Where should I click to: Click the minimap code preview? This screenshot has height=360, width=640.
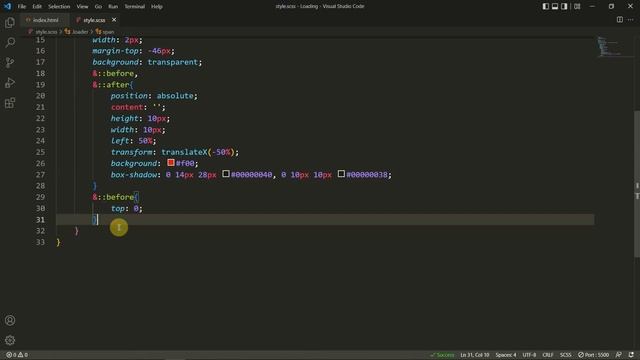click(x=610, y=47)
